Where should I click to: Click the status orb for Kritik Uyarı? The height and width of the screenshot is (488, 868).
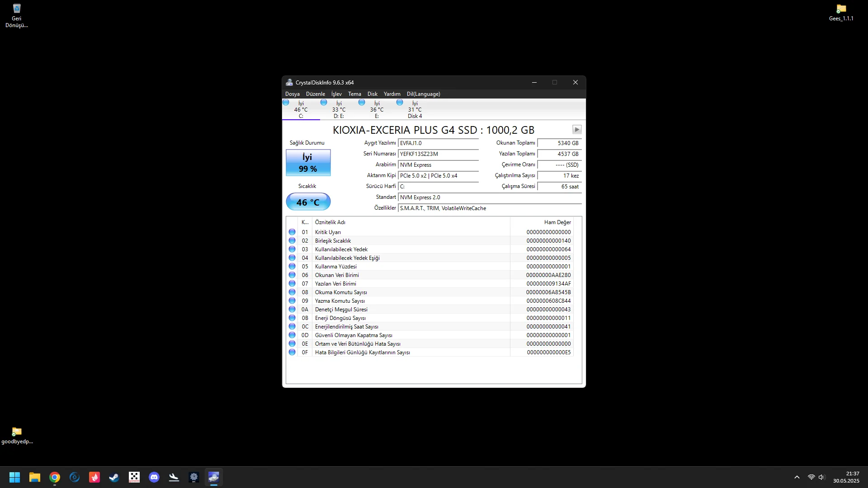pyautogui.click(x=292, y=232)
